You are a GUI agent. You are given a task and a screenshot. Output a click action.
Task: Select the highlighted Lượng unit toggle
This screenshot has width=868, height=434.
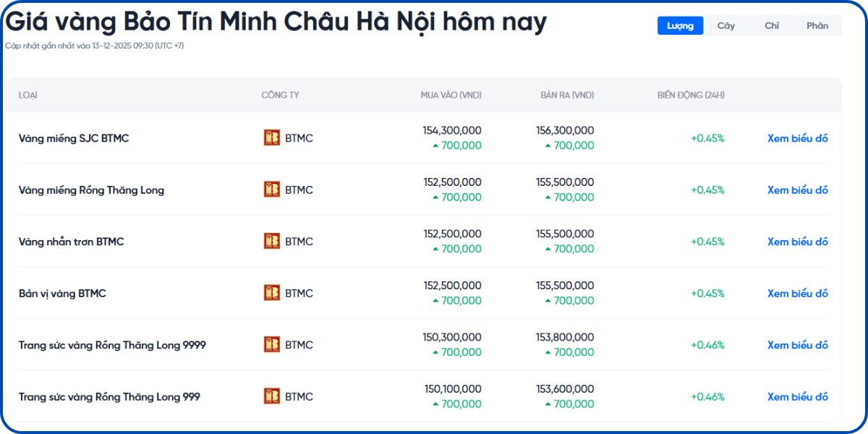[x=680, y=25]
